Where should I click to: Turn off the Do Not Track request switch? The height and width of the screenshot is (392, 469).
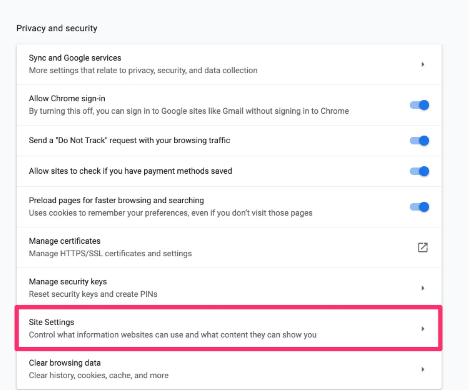[x=419, y=141]
